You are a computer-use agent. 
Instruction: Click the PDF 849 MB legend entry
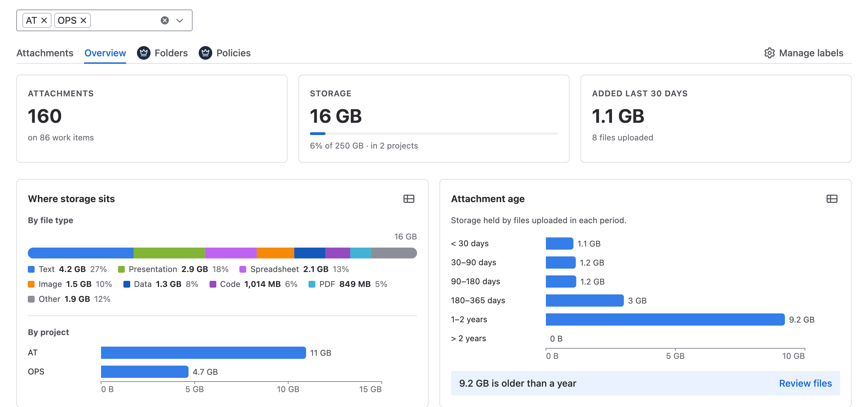348,284
